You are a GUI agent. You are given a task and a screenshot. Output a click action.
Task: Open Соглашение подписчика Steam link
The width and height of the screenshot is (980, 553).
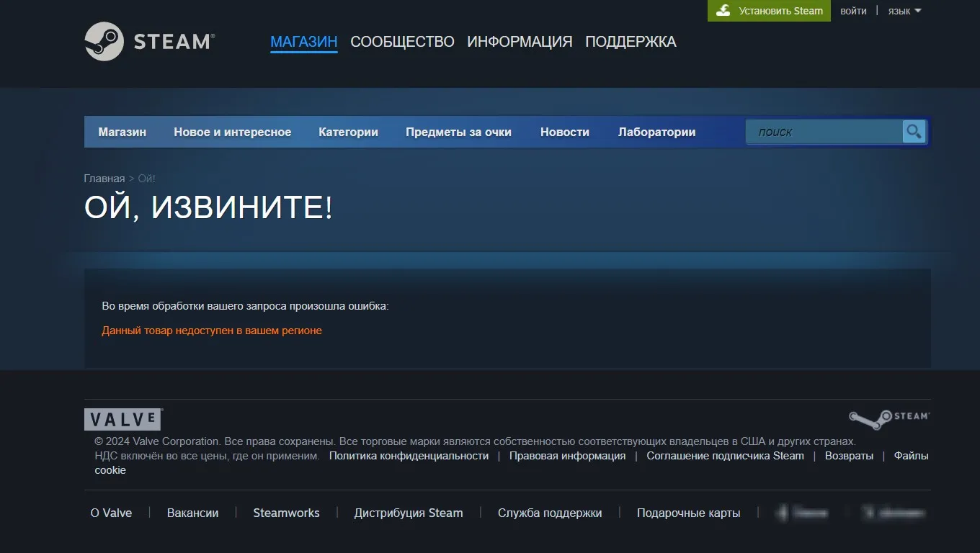[x=725, y=456]
